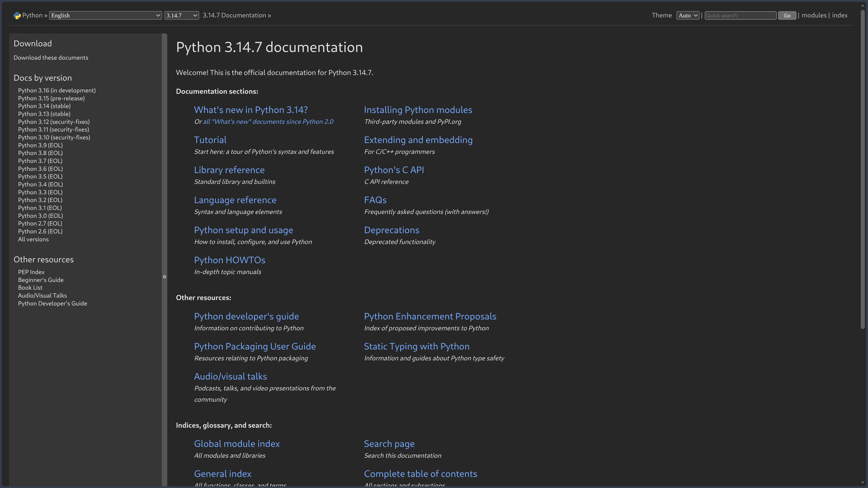Open Python developer's guide main link
This screenshot has width=868, height=488.
[x=246, y=316]
